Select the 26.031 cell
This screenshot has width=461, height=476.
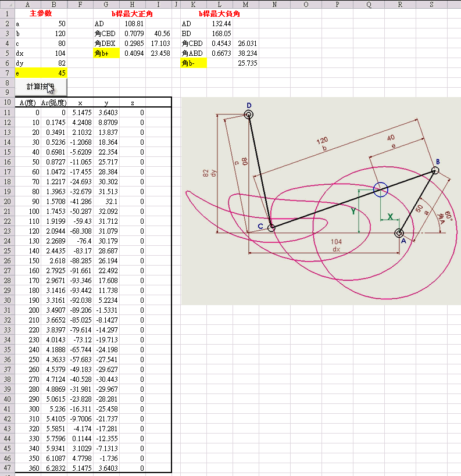click(x=246, y=44)
